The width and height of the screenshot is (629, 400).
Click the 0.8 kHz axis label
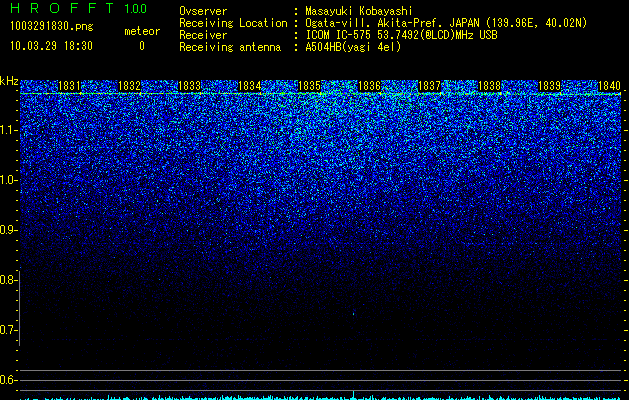click(8, 280)
